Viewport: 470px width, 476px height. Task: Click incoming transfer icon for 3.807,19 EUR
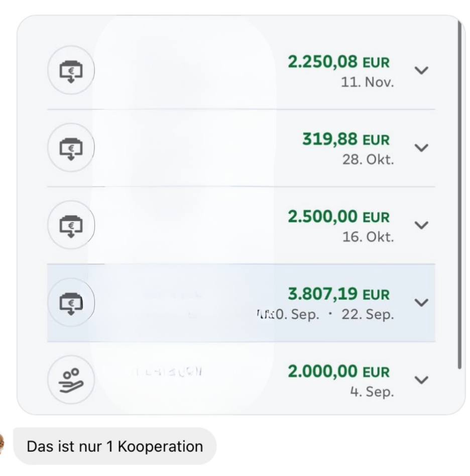(x=71, y=302)
